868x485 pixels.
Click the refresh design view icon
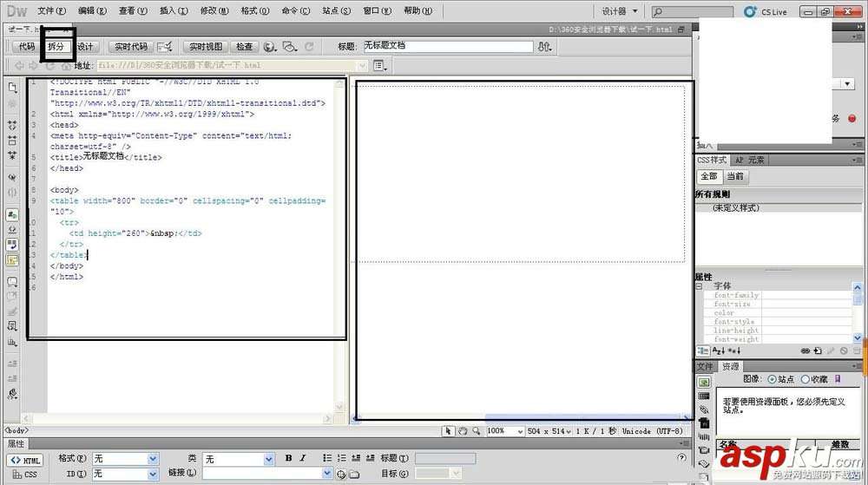coord(309,47)
